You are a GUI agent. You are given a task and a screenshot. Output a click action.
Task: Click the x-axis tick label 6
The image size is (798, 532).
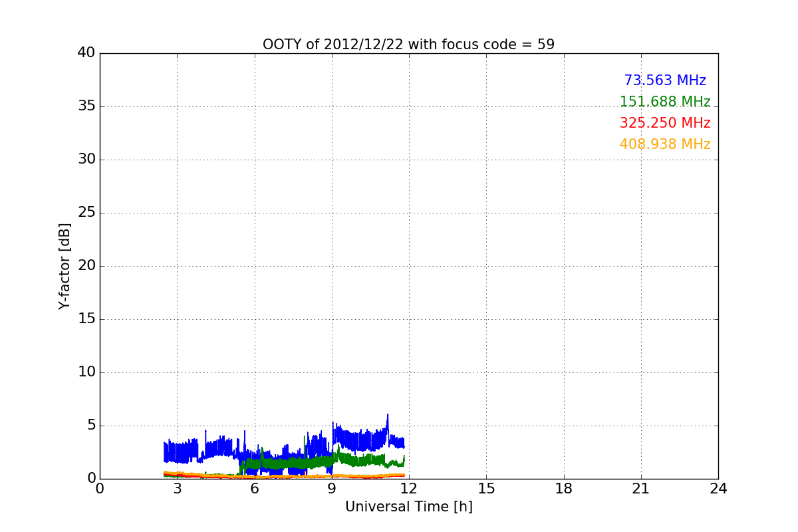254,489
